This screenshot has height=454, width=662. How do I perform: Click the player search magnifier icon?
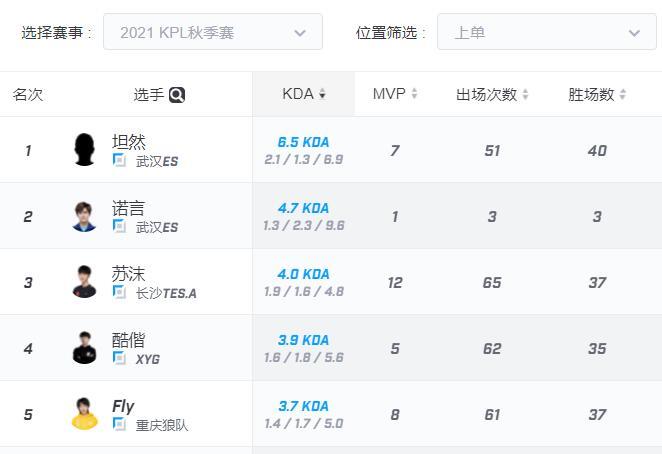(x=177, y=95)
